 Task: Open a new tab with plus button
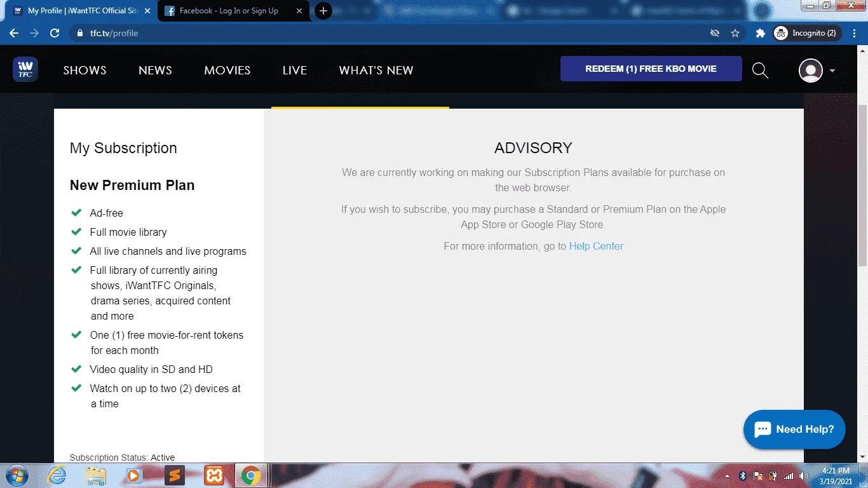[323, 11]
